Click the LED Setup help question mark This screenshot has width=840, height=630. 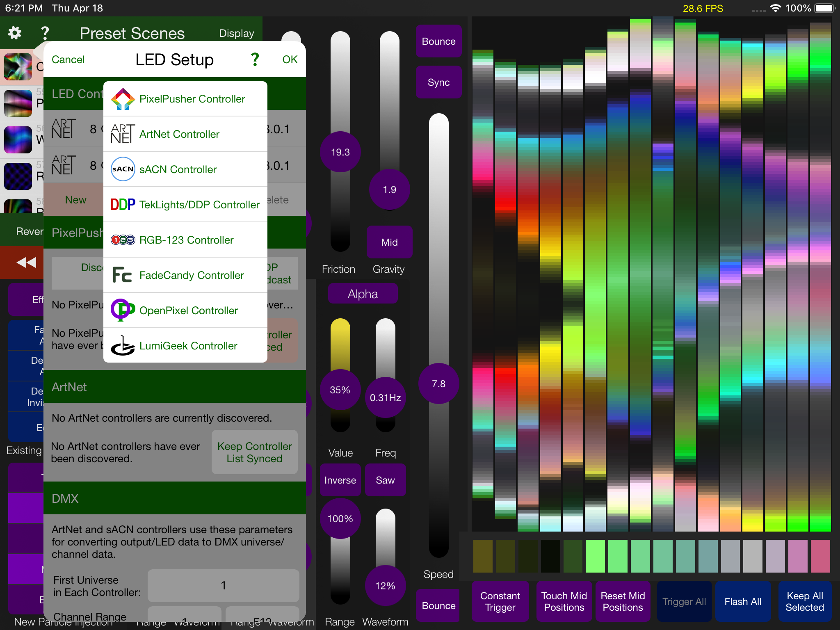tap(255, 59)
